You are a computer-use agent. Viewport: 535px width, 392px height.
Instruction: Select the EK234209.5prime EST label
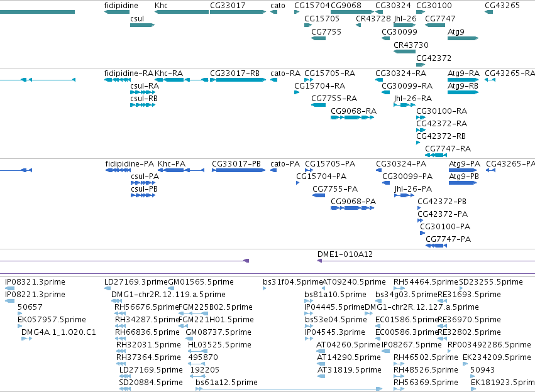pyautogui.click(x=497, y=358)
